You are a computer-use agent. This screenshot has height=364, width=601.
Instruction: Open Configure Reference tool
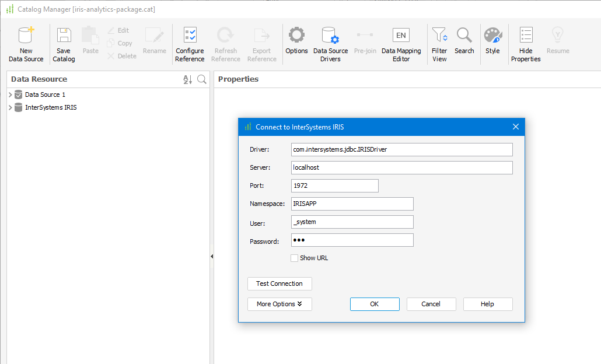click(190, 36)
